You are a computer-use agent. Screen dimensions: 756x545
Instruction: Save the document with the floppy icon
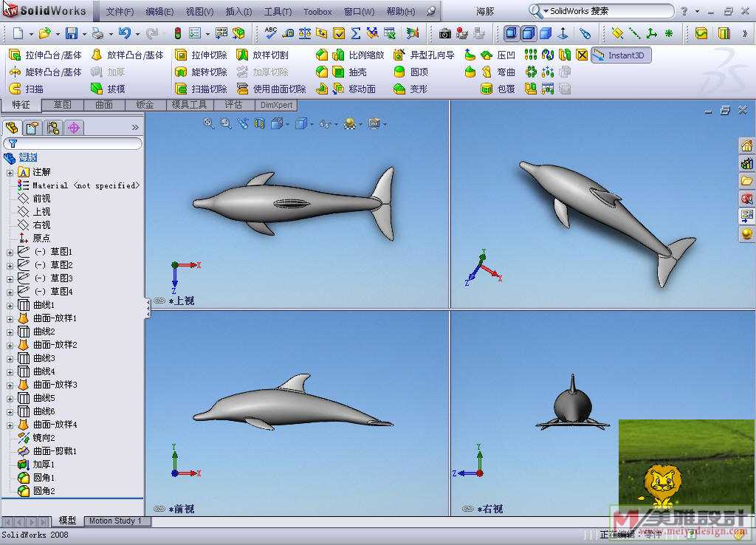click(72, 33)
